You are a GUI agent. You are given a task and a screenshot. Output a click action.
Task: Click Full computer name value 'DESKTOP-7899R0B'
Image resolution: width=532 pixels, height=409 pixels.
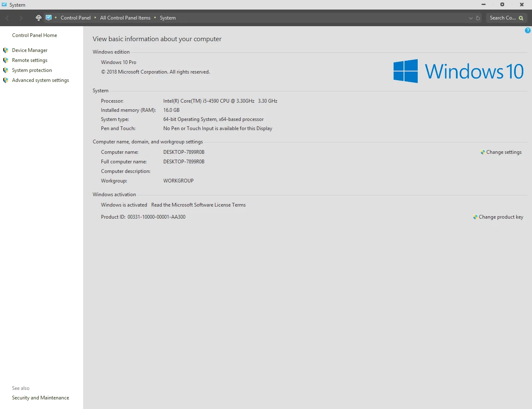click(184, 162)
